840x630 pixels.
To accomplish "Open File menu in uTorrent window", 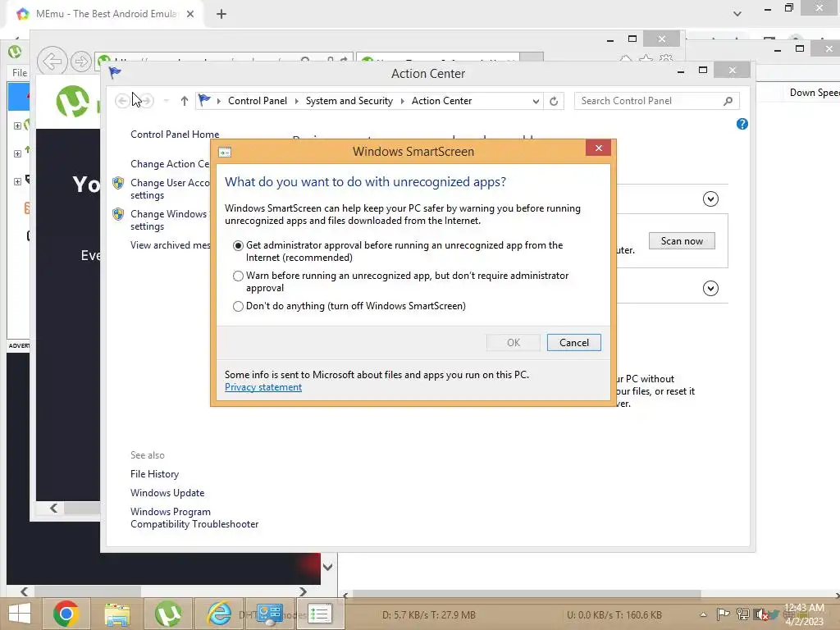I will 20,73.
